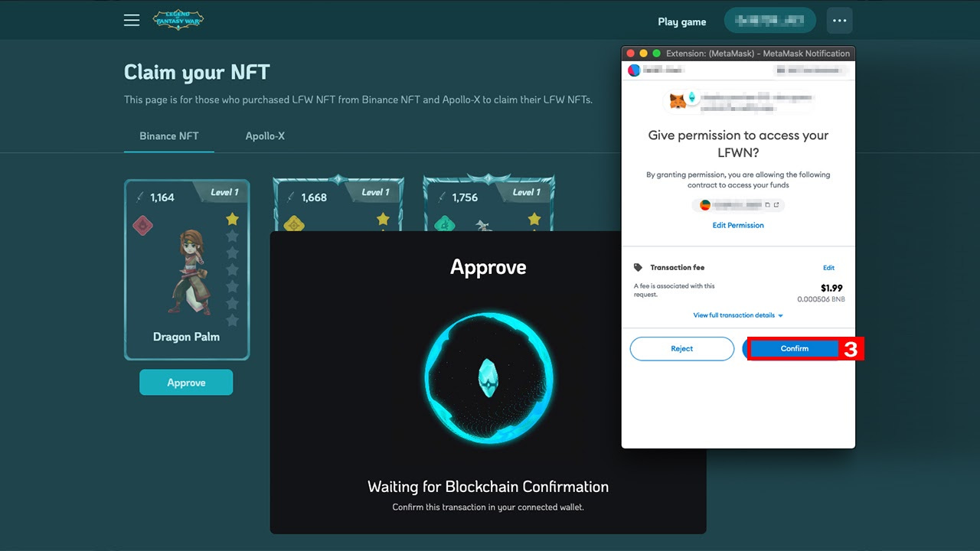Select the Level 1 card with 1,668 power

pos(339,204)
